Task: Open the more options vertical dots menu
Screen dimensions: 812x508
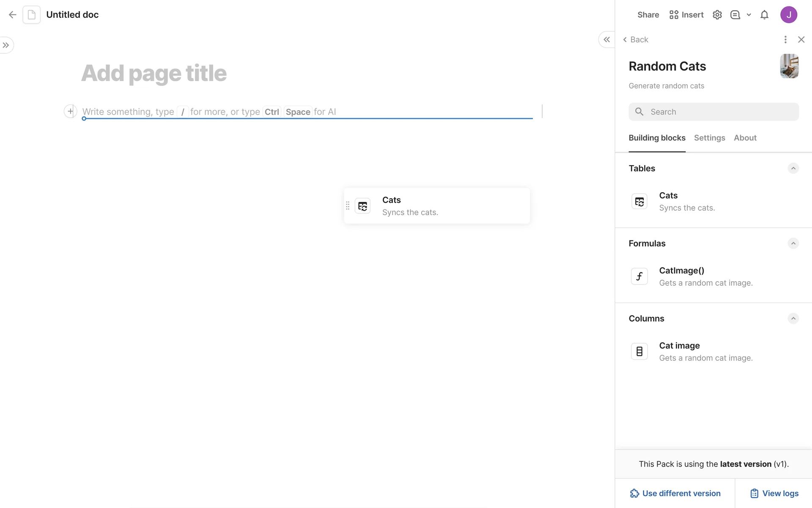Action: tap(785, 39)
